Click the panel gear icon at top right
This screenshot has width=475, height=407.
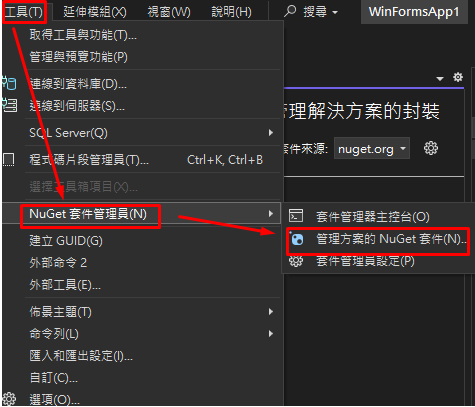[x=458, y=77]
